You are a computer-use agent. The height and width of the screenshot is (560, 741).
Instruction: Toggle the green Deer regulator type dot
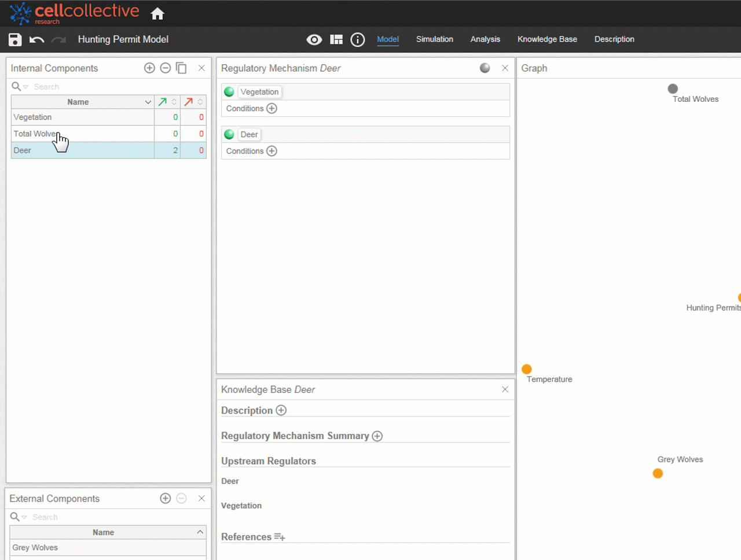click(x=229, y=135)
